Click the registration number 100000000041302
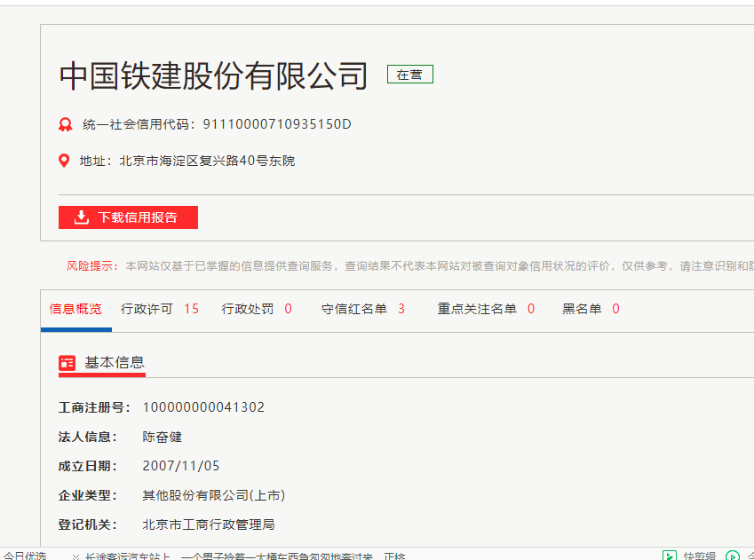 click(x=203, y=407)
